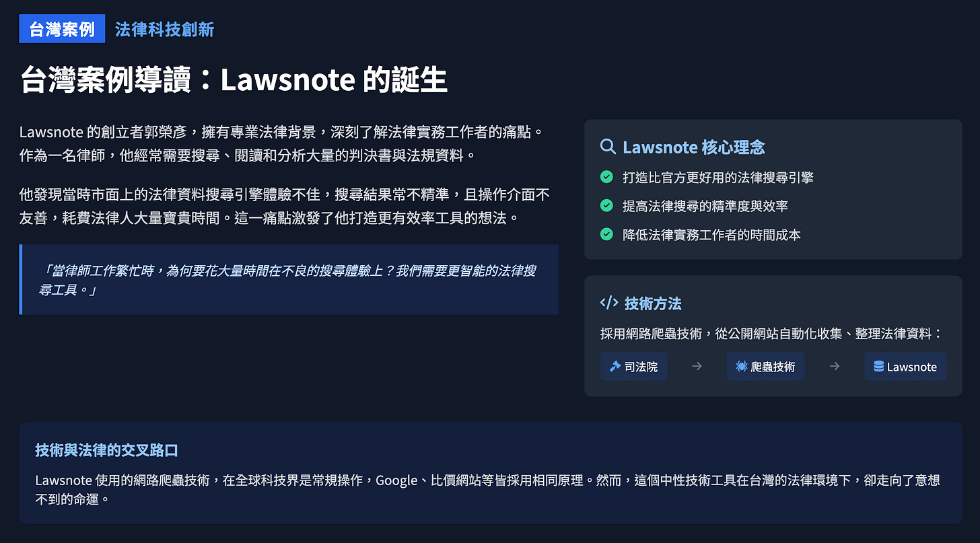The image size is (980, 543).
Task: Click the text 降低法律實務工作者的時間成本
Action: [x=711, y=235]
